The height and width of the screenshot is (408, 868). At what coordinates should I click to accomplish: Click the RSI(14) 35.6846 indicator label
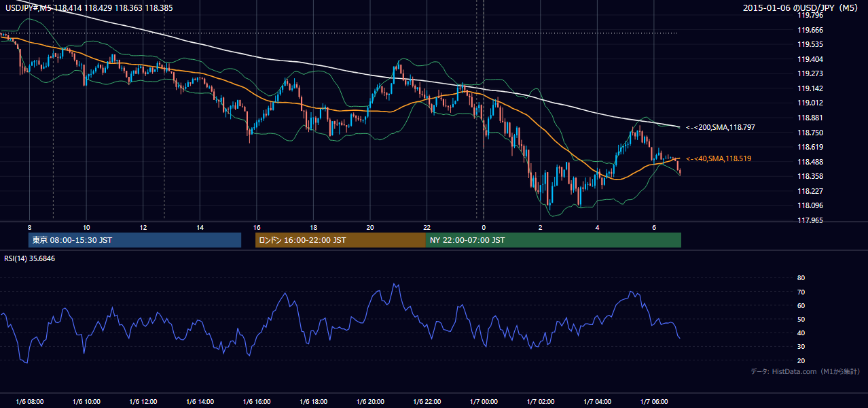pyautogui.click(x=30, y=258)
